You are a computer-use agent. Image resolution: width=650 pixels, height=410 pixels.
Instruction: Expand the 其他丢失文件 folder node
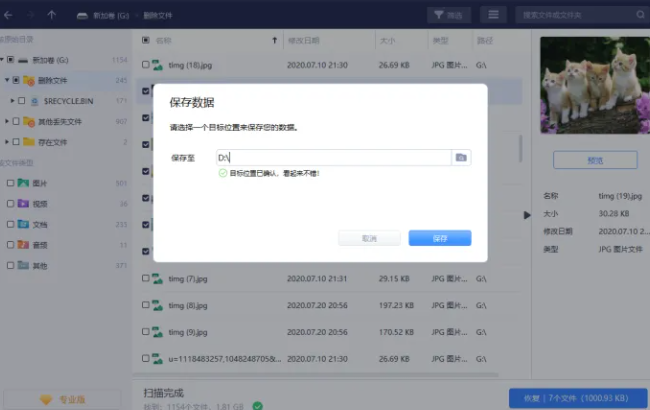click(5, 121)
